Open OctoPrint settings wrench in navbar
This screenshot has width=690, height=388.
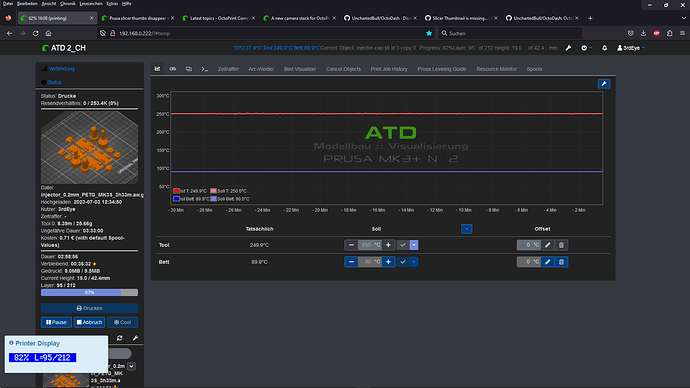coord(568,48)
